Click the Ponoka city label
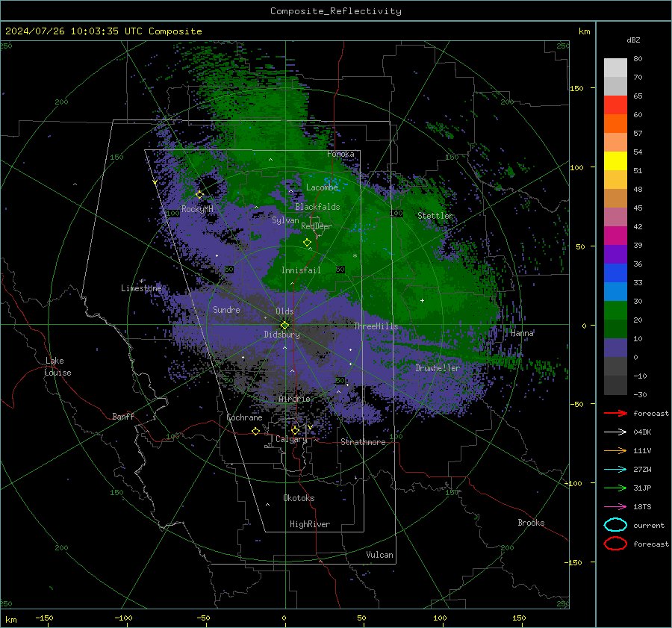The width and height of the screenshot is (672, 628). (x=340, y=154)
